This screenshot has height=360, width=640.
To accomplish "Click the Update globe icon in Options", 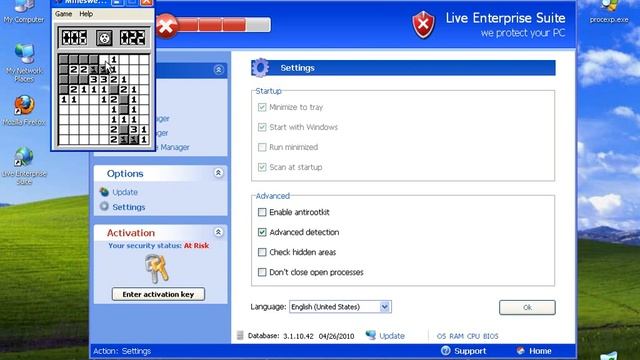I will [104, 192].
